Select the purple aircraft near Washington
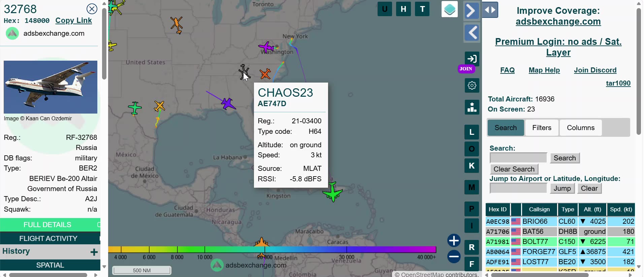Image resolution: width=644 pixels, height=277 pixels. 266,47
